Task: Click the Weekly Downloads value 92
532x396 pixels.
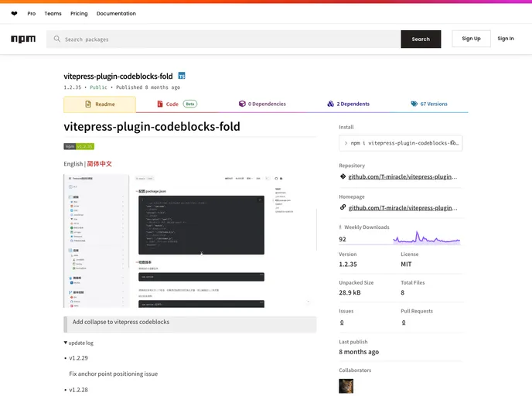Action: click(343, 239)
